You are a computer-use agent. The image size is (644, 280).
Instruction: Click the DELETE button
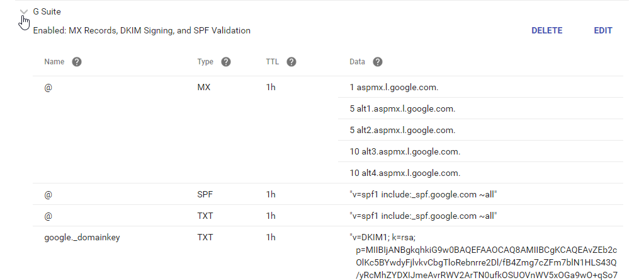tap(546, 30)
